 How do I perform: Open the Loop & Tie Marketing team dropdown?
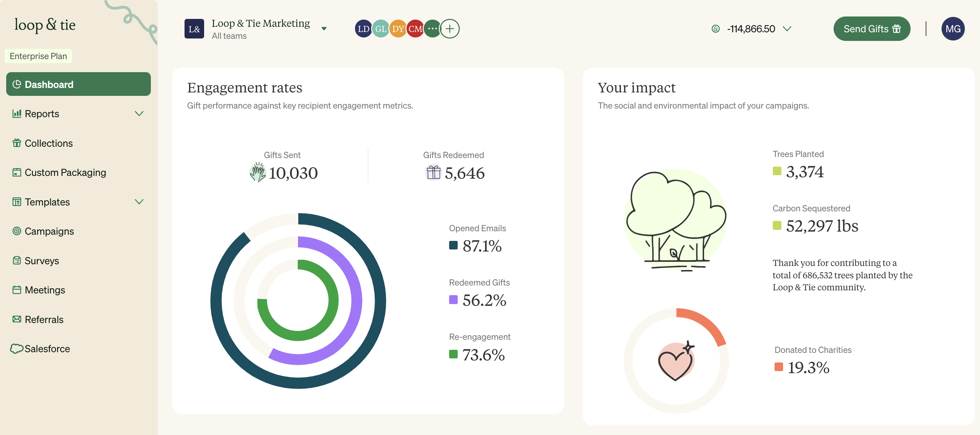point(324,29)
